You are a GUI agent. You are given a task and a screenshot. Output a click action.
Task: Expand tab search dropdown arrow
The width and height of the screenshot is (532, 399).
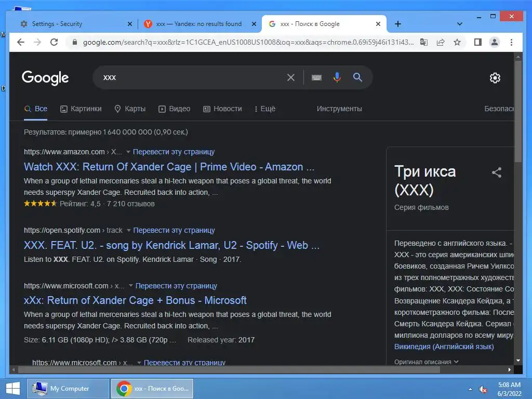pos(460,24)
